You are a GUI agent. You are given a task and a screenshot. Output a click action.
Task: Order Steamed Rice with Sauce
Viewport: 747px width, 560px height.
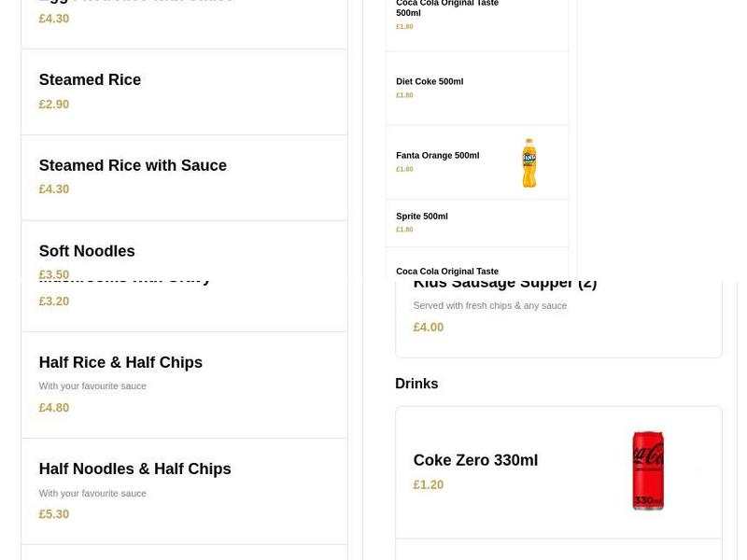click(133, 165)
